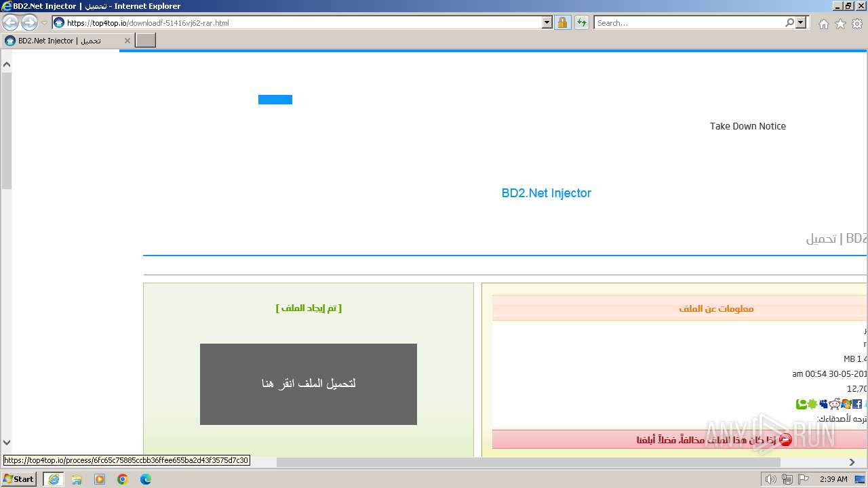Open the media player taskbar icon
868x488 pixels.
pos(100,479)
